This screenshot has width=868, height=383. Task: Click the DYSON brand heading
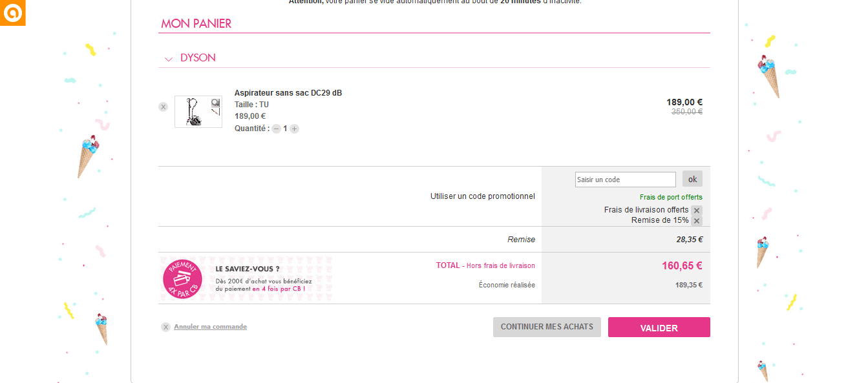pos(198,57)
